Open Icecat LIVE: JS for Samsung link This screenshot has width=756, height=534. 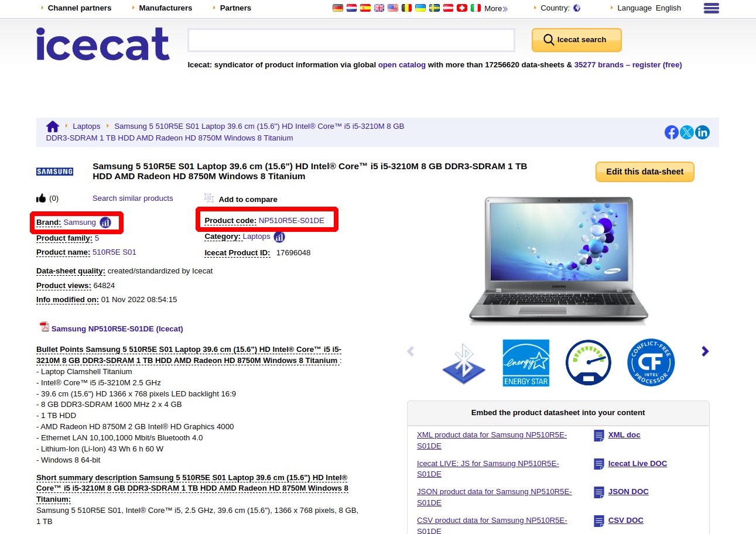488,468
